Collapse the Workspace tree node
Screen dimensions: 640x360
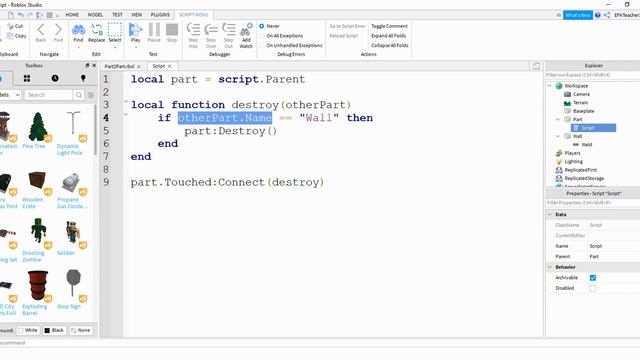pyautogui.click(x=549, y=86)
